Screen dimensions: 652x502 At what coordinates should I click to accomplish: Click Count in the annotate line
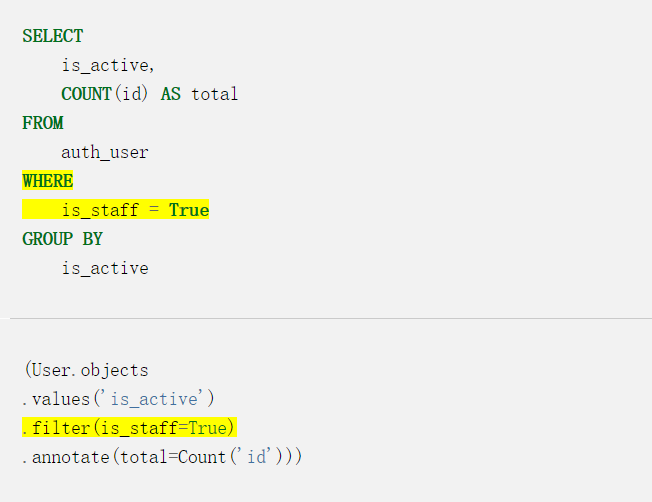click(x=202, y=457)
